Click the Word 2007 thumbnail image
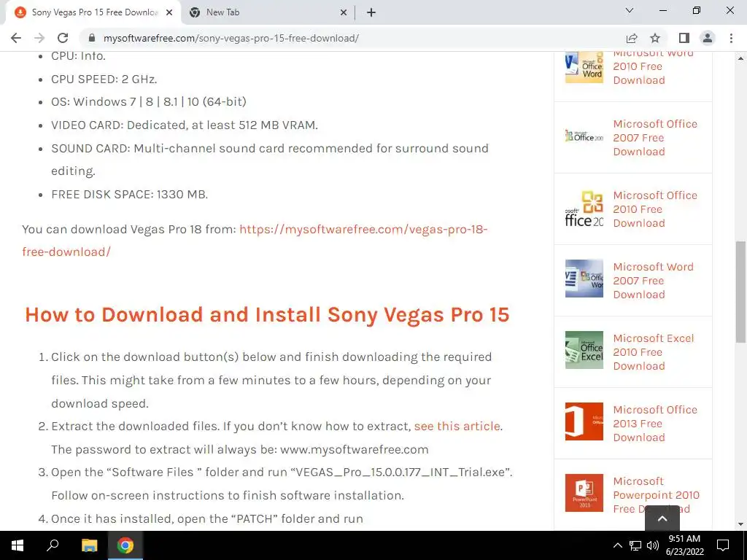Screen dimensions: 747x560 coord(584,279)
